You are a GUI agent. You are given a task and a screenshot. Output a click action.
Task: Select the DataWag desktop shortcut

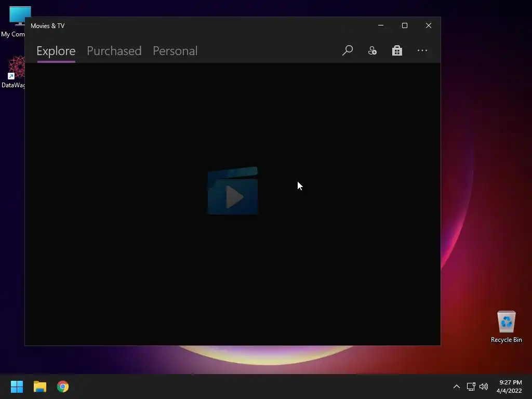13,72
